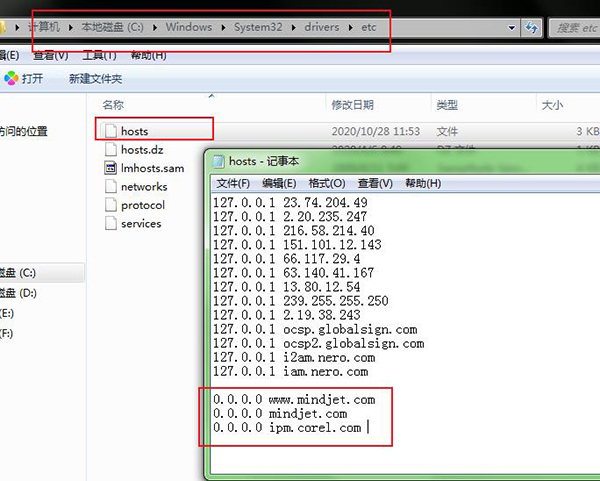Sort by 类型 column header
The width and height of the screenshot is (600, 481).
(447, 105)
